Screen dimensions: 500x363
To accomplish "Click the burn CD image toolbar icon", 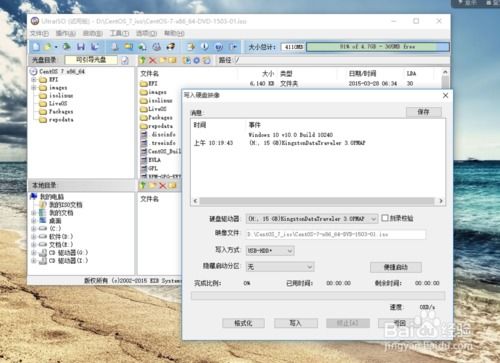I will click(x=171, y=47).
